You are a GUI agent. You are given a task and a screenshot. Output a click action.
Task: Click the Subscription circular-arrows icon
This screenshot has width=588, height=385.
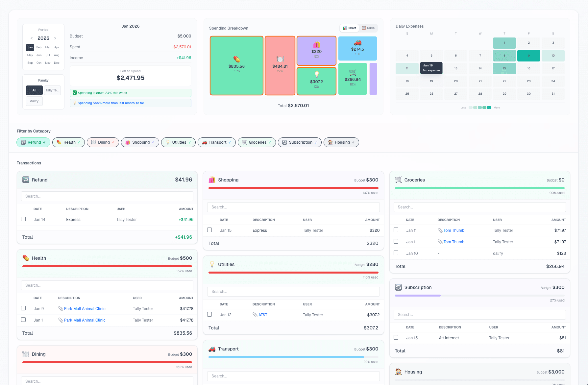(x=398, y=287)
